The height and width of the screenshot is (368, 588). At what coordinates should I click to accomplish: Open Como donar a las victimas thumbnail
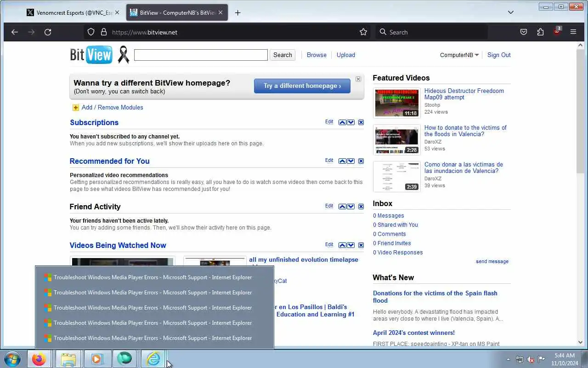[x=397, y=177]
